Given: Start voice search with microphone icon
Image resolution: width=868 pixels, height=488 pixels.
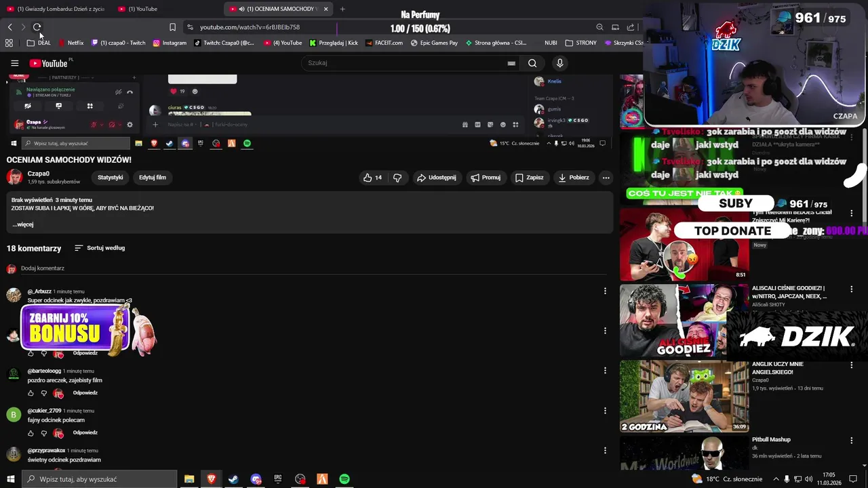Looking at the screenshot, I should coord(559,63).
